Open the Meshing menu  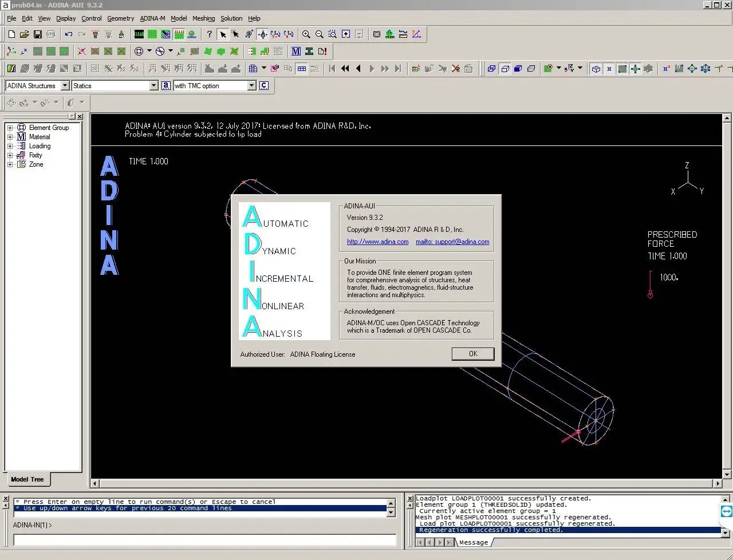tap(203, 18)
